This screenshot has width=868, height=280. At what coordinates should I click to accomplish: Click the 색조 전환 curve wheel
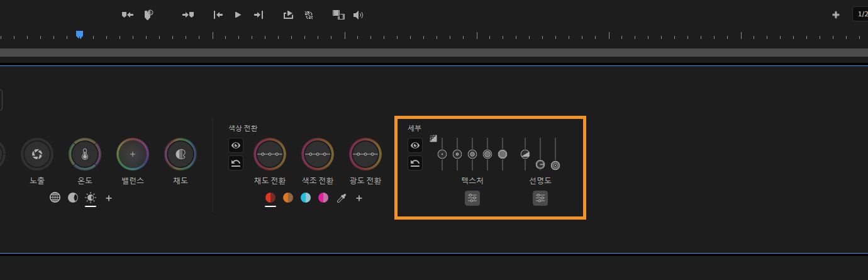tap(318, 154)
